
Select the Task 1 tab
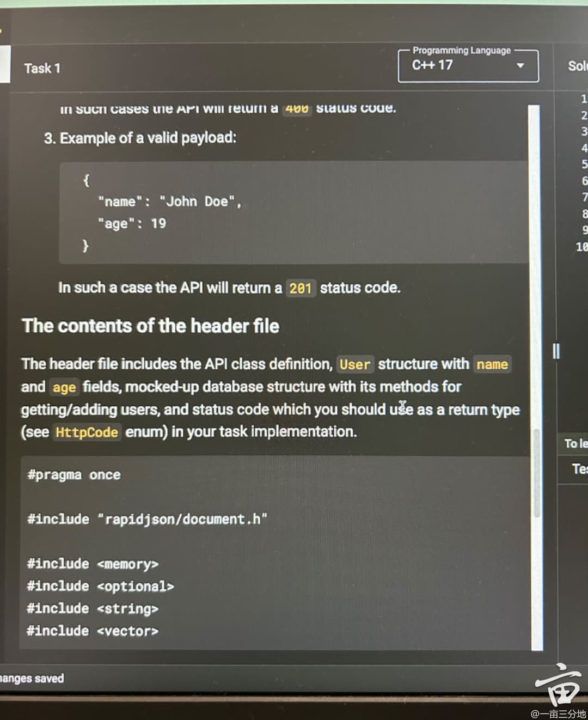pyautogui.click(x=42, y=69)
